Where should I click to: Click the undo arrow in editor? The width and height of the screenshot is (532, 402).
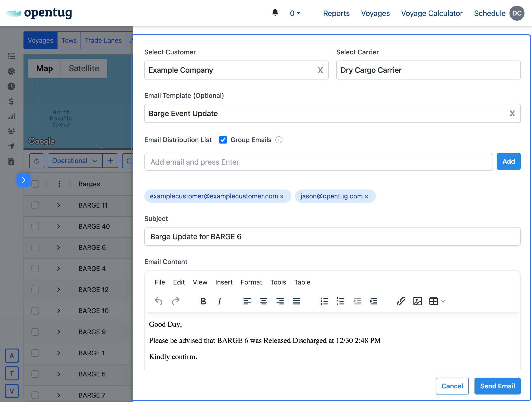pyautogui.click(x=158, y=301)
